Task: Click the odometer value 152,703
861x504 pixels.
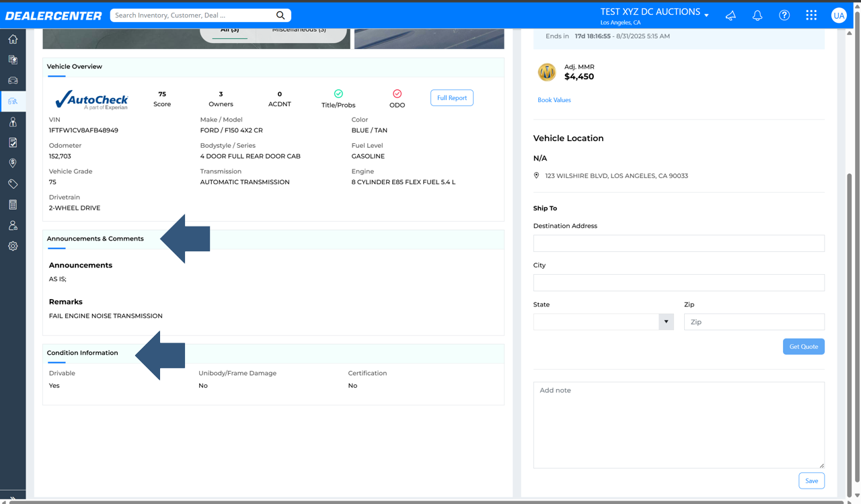Action: pos(60,157)
